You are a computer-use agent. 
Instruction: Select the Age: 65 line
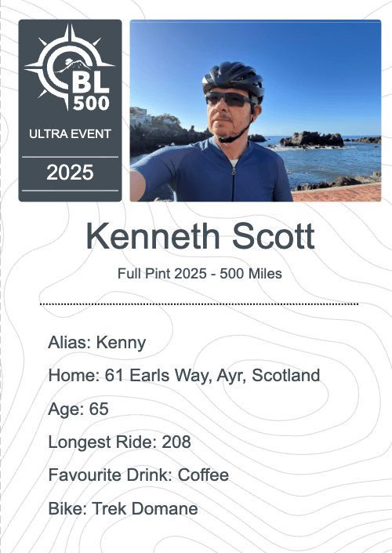(78, 409)
